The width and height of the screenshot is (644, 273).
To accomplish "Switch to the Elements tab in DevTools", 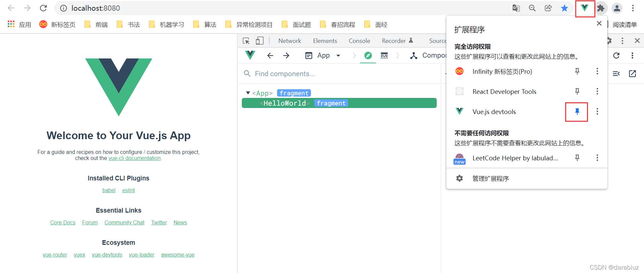I will coord(325,41).
